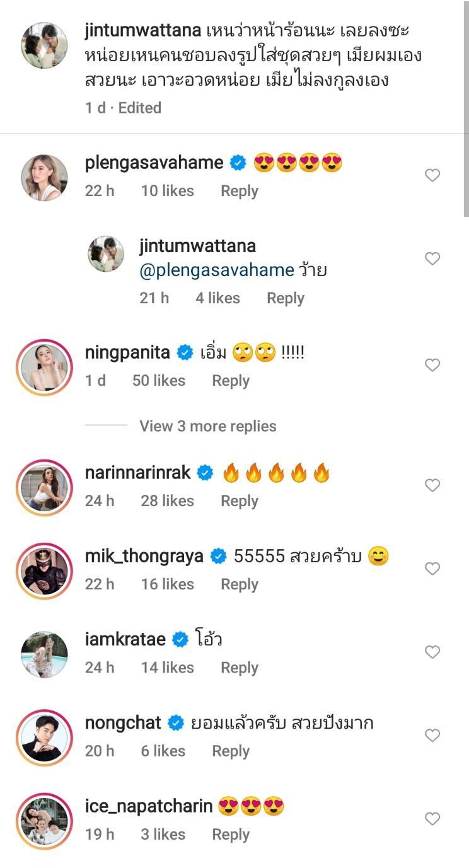Like narinnarinrak's fire emoji comment
Screen dimensions: 469x868
[432, 485]
